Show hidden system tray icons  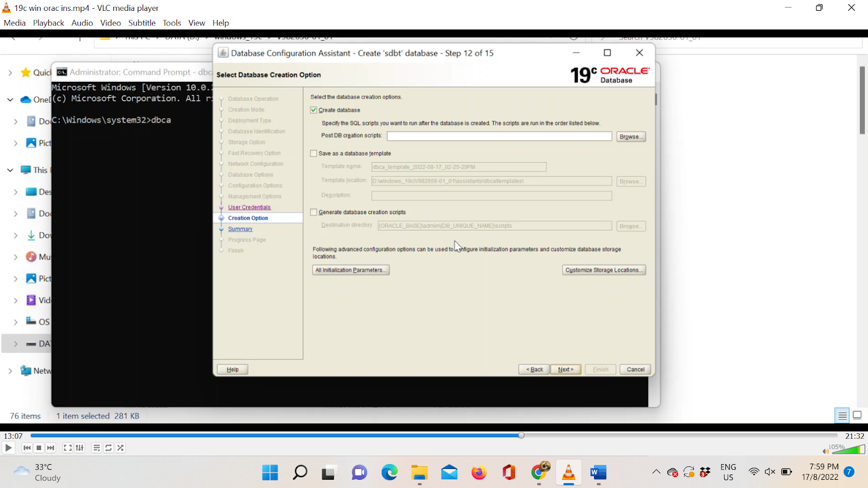656,472
